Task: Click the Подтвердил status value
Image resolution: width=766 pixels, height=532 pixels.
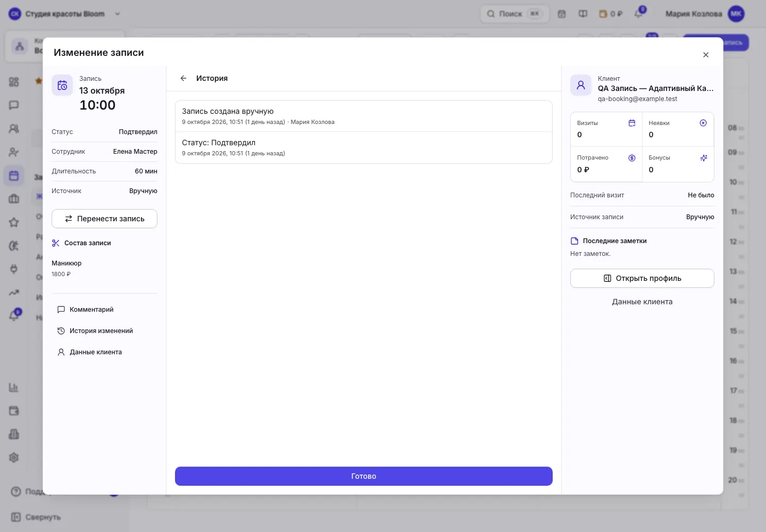Action: (x=138, y=132)
